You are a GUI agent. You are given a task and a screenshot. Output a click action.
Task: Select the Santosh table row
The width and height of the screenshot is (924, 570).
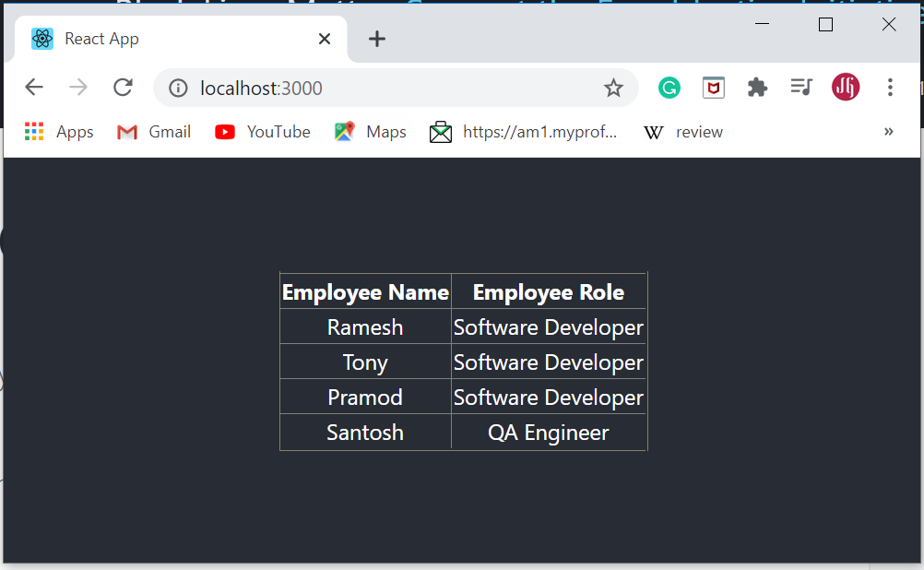coord(463,432)
